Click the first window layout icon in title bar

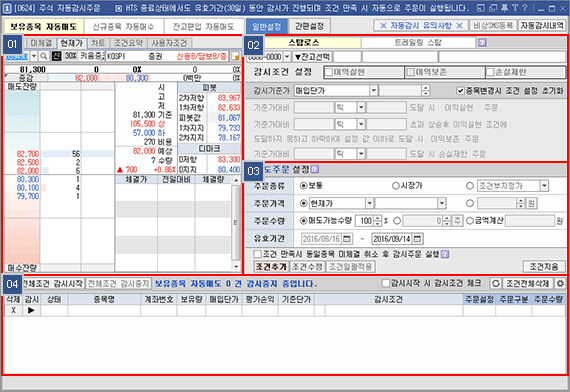(x=481, y=8)
